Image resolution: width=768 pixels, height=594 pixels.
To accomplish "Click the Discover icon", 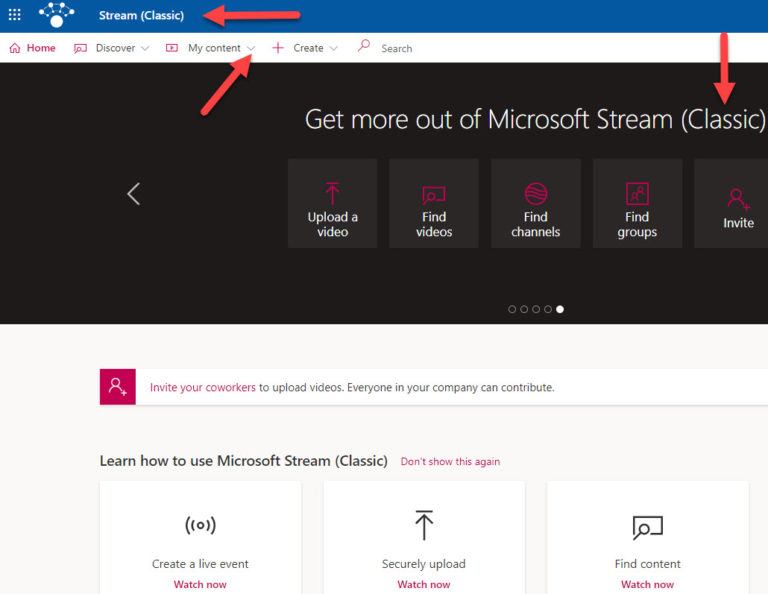I will 80,48.
